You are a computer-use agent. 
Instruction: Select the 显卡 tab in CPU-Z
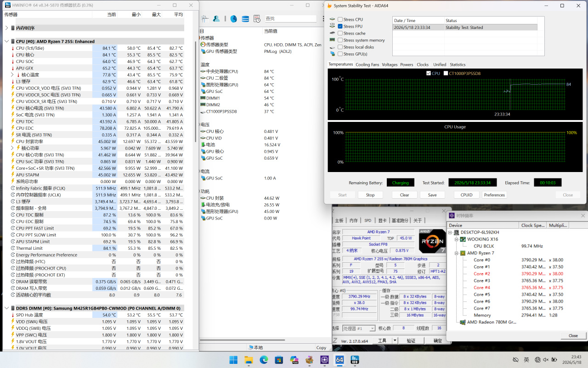click(x=382, y=221)
